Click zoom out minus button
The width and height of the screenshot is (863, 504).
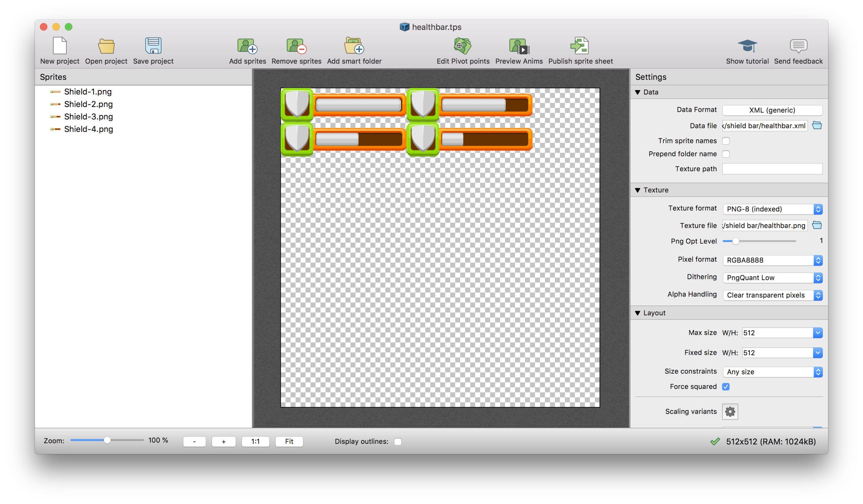click(x=194, y=441)
